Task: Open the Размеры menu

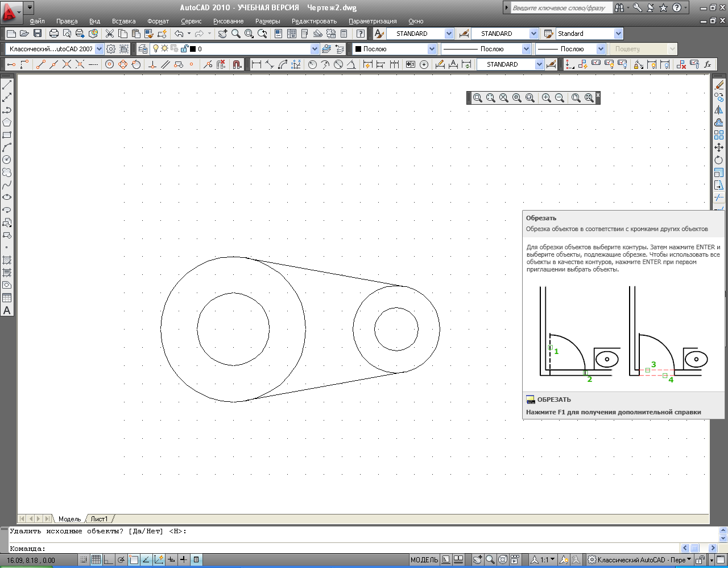Action: pos(267,21)
